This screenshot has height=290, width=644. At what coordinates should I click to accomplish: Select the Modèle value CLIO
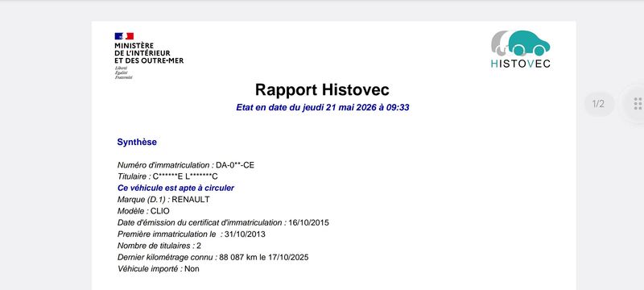coord(159,211)
